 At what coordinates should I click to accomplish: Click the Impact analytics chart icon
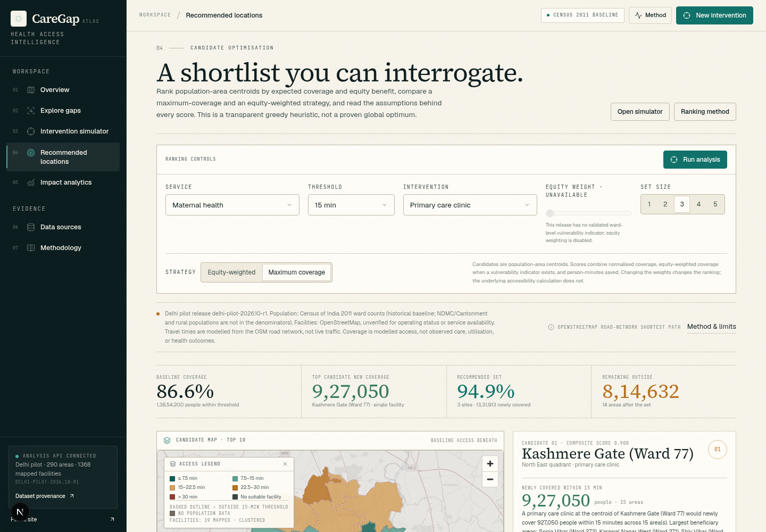31,182
